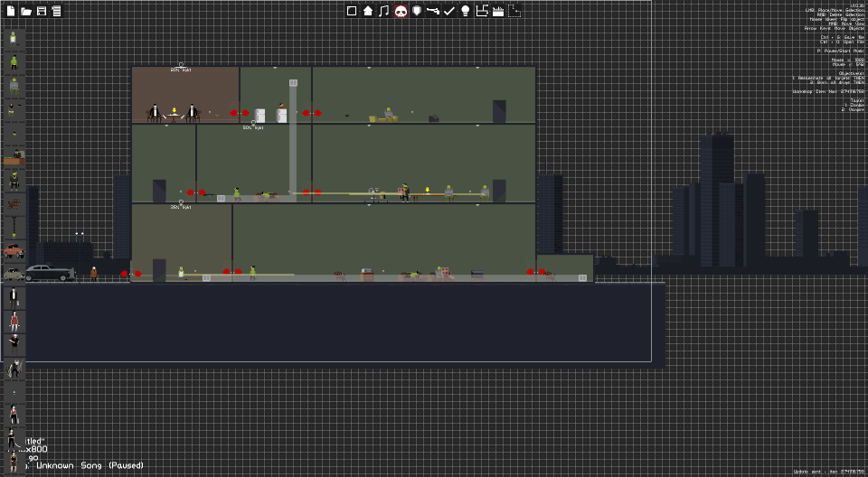Pick the black-suit vampire from palette
Screen dimensions: 868x477
pos(14,298)
